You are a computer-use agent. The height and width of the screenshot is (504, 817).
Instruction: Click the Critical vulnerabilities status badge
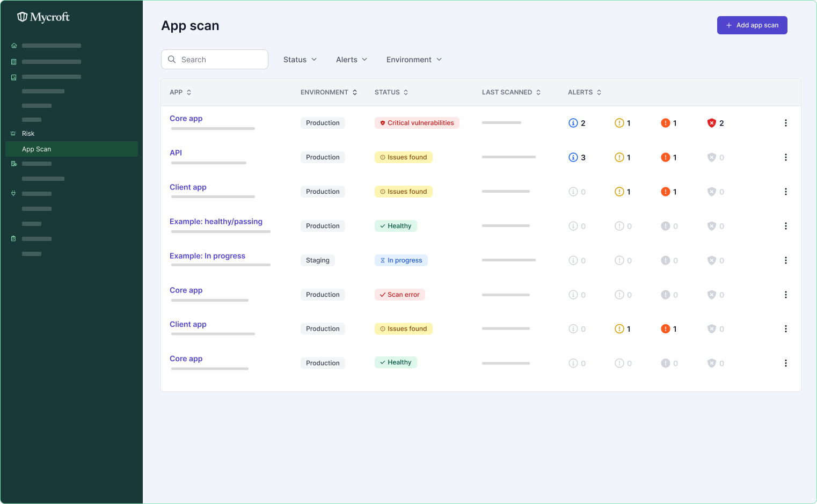coord(417,123)
